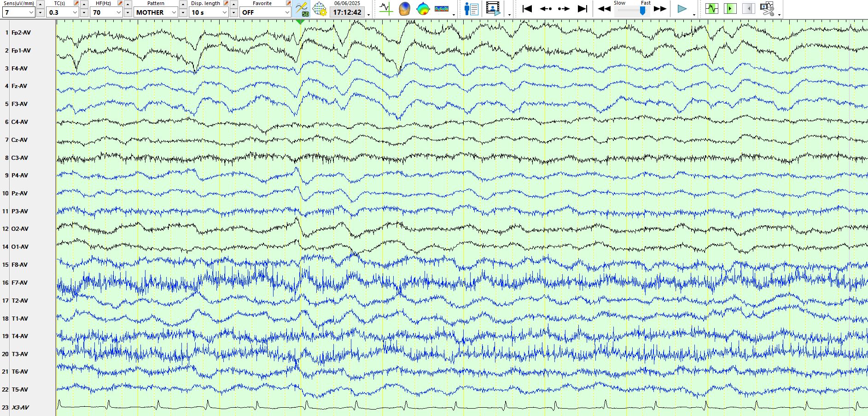Open the video and EEG clip scissors tool

[767, 9]
